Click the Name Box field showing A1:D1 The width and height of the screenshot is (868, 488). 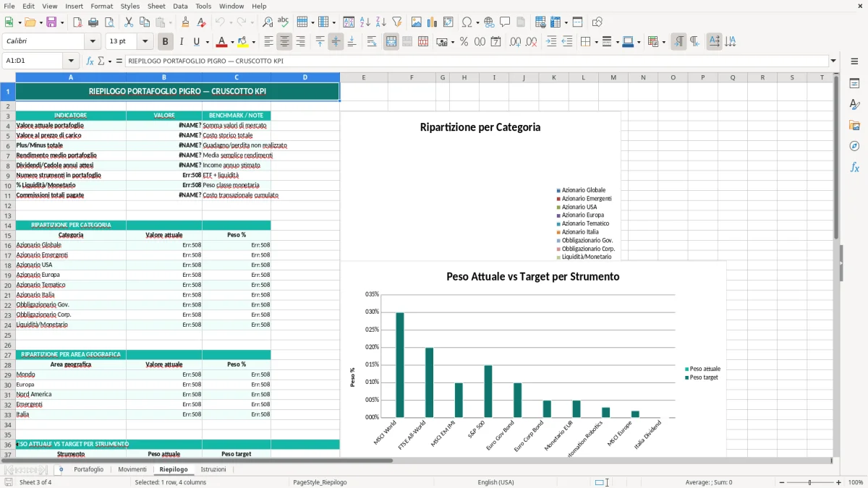coord(33,61)
